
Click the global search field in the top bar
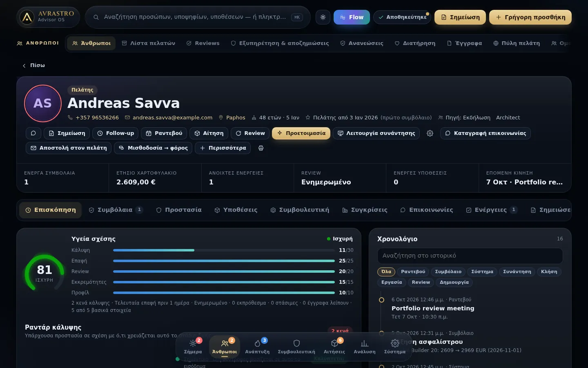click(x=198, y=17)
